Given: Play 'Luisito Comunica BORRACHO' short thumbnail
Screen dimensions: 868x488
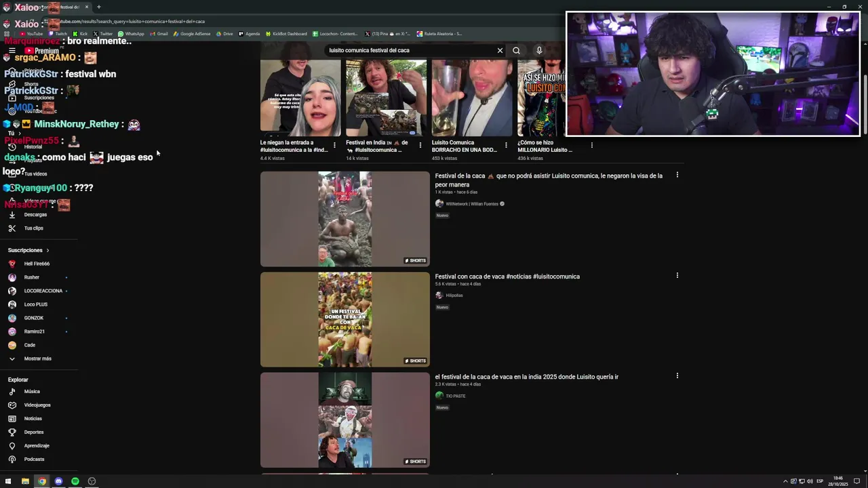Looking at the screenshot, I should coord(472,98).
